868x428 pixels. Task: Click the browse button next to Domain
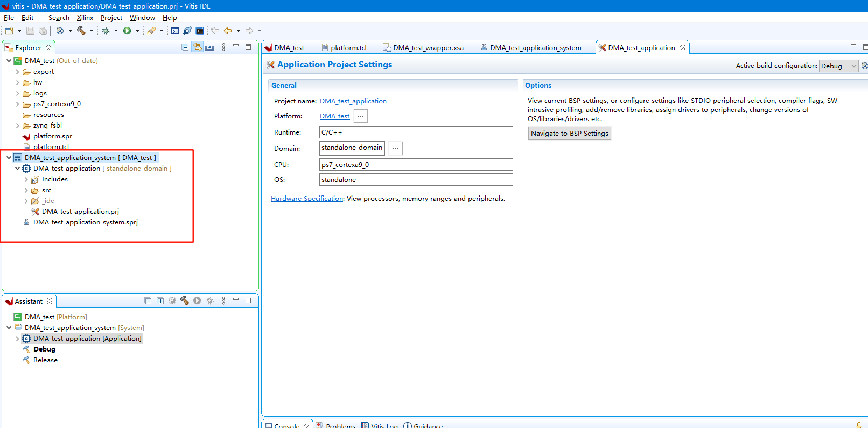pos(396,149)
